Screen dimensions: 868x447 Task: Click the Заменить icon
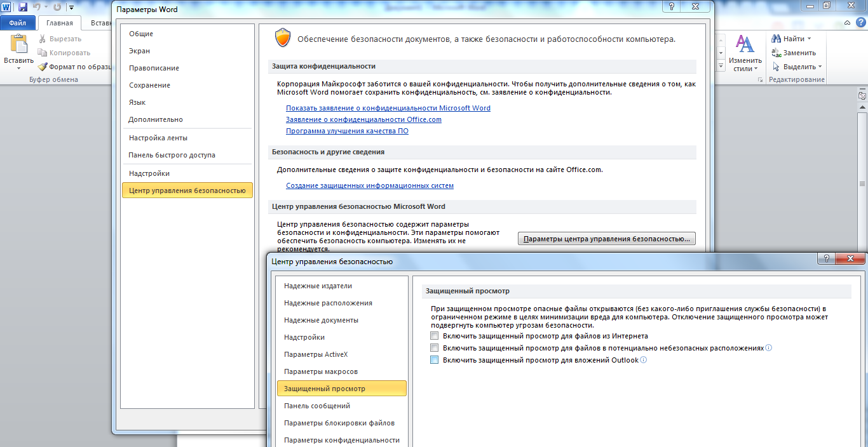point(776,53)
